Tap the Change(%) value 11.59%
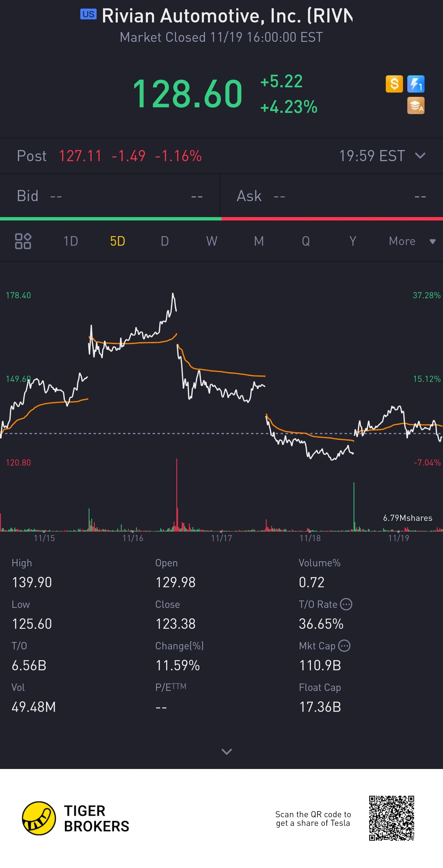443x868 pixels. coord(178,665)
